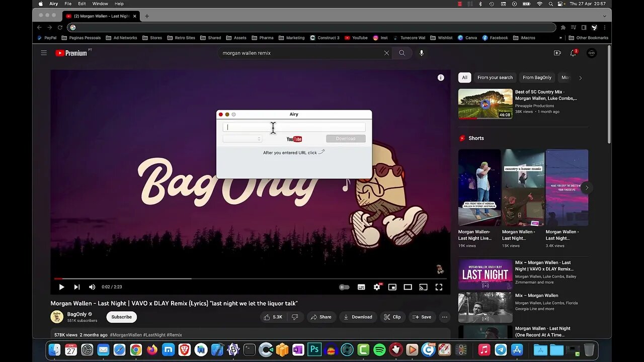Toggle subtitles on the player
The height and width of the screenshot is (362, 644).
click(361, 287)
